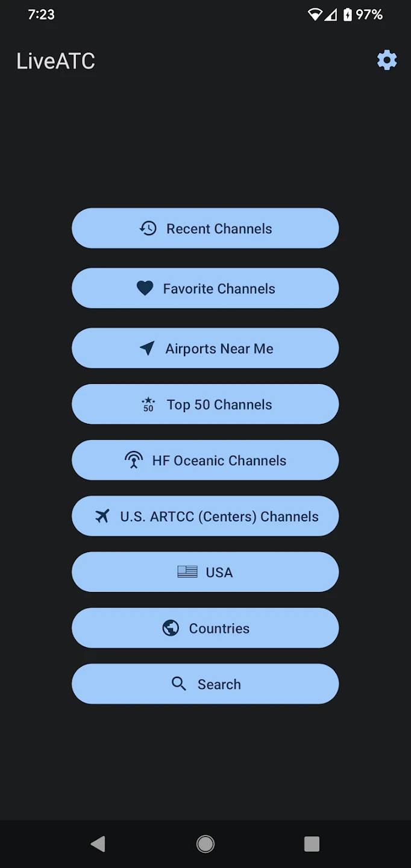Viewport: 411px width, 868px height.
Task: Open Recent Channels list
Action: (x=219, y=228)
